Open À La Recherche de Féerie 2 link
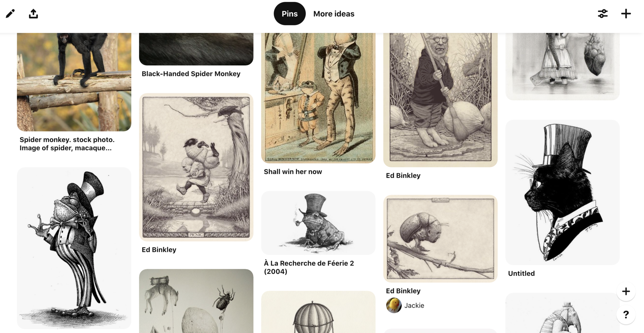The image size is (644, 333). pos(309,267)
